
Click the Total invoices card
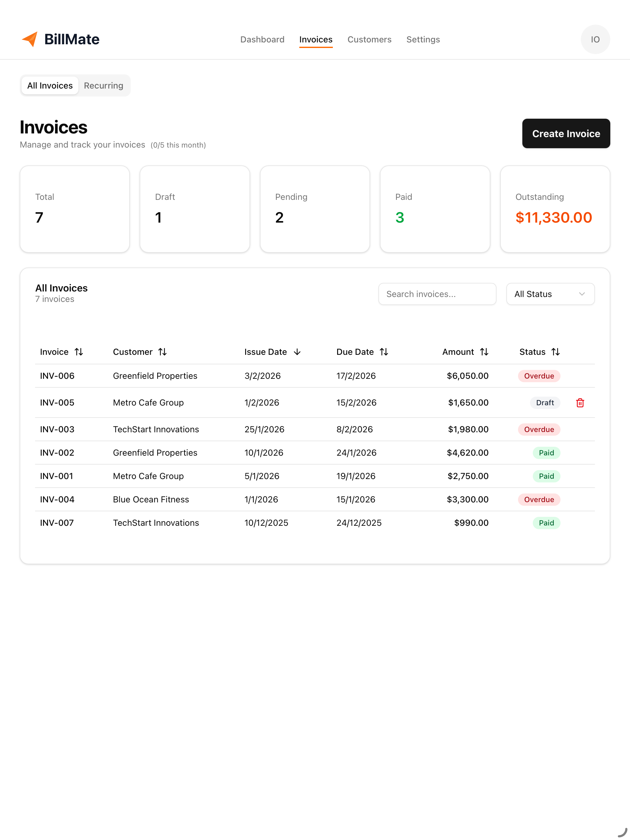point(75,209)
